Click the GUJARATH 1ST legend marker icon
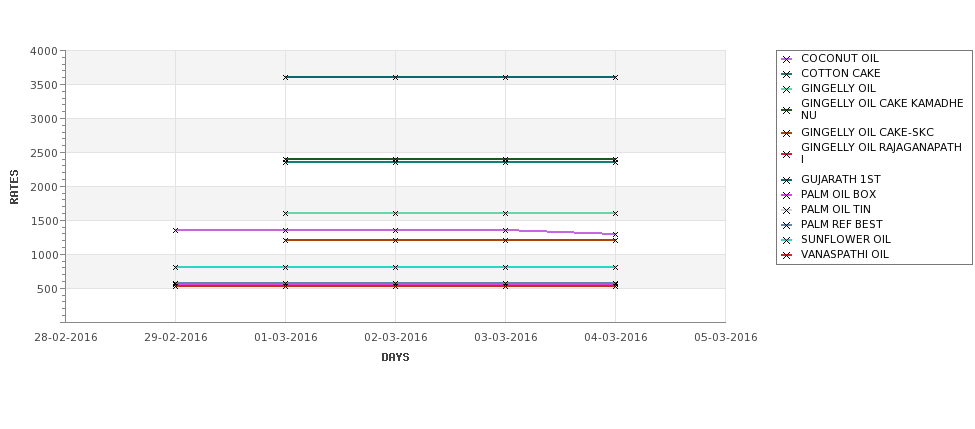Viewport: 975px width, 429px height. click(787, 180)
